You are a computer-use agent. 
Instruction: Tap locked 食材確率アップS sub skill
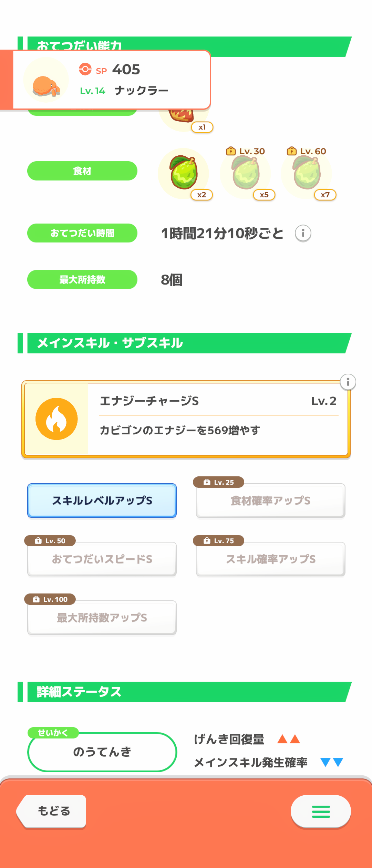tap(270, 500)
